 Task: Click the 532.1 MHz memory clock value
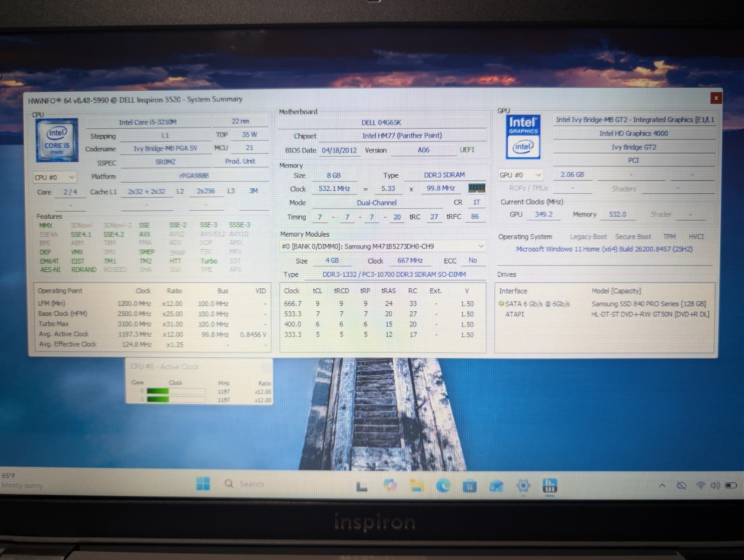pyautogui.click(x=334, y=188)
